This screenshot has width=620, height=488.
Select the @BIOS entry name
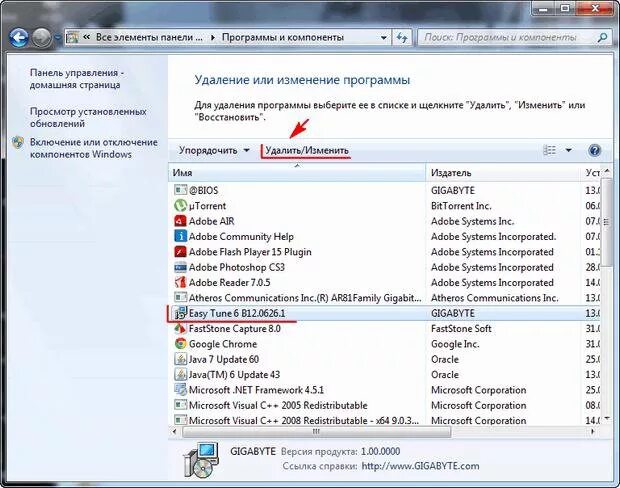coord(203,190)
